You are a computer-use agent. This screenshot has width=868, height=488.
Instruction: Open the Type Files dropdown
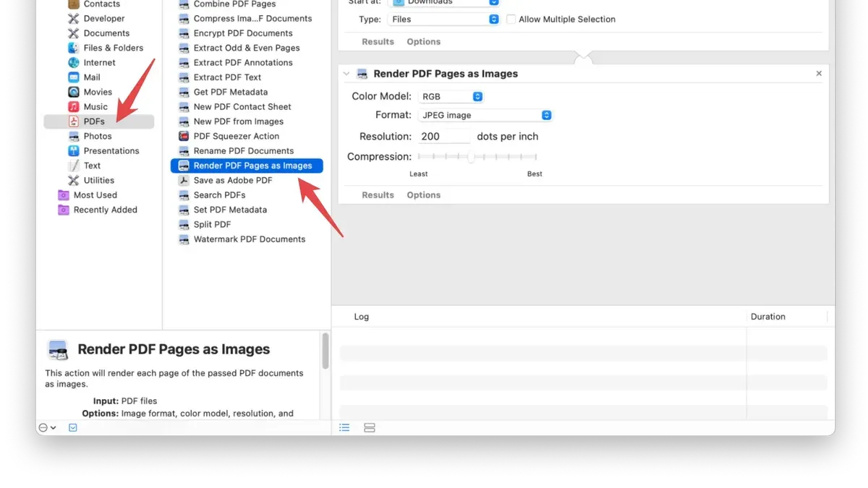(x=443, y=20)
